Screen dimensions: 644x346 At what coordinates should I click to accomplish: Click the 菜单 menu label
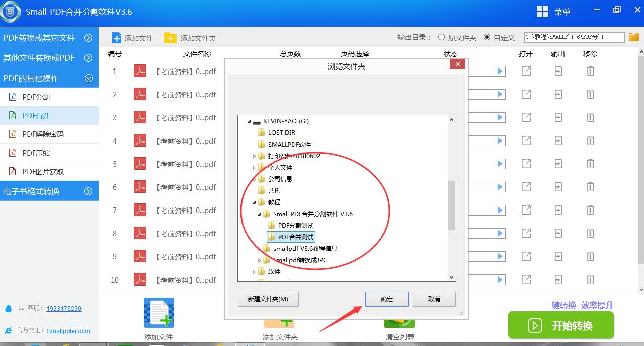[562, 12]
